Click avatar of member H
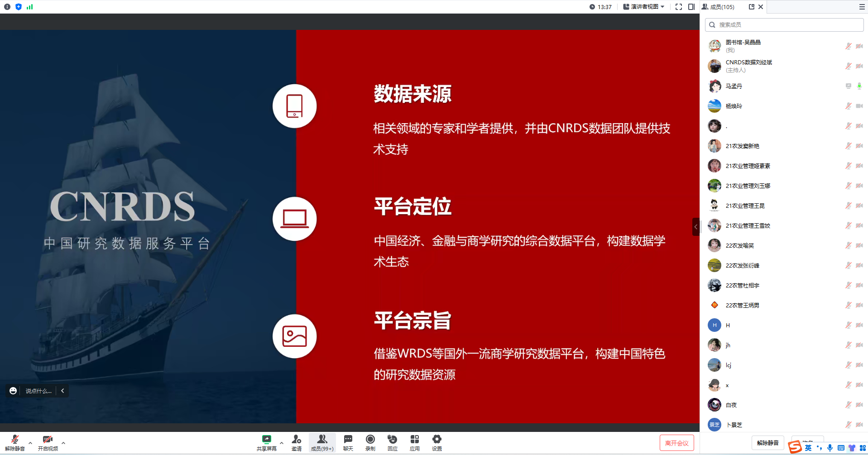The image size is (868, 455). tap(715, 325)
